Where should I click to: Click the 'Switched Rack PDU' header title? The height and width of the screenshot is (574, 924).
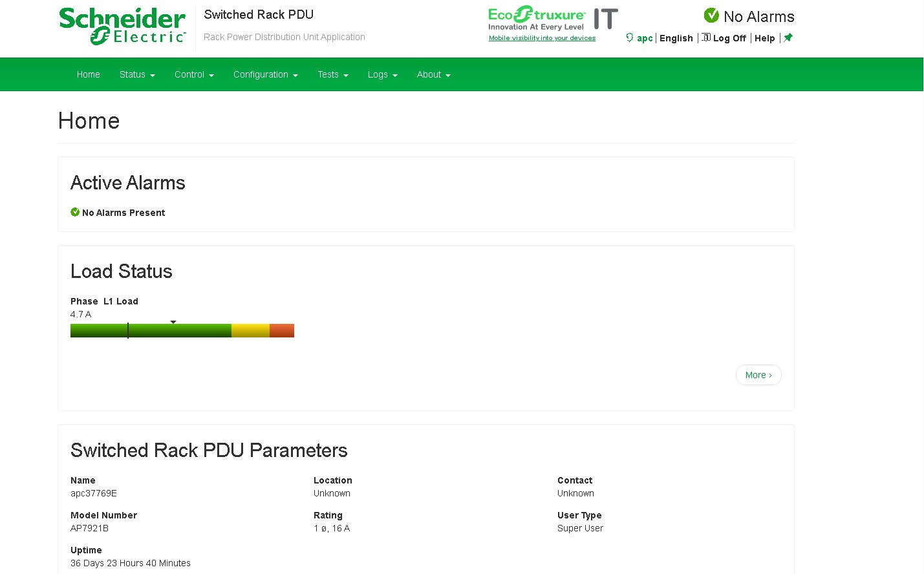[259, 14]
